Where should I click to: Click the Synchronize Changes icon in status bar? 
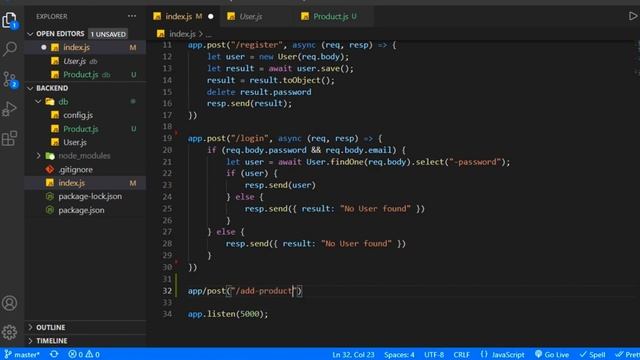pyautogui.click(x=54, y=354)
